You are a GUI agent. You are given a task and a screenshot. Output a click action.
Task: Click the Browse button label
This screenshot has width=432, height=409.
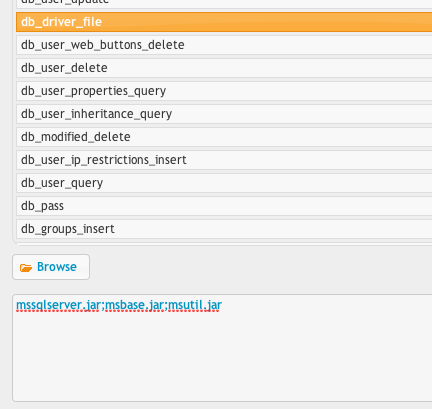point(57,267)
